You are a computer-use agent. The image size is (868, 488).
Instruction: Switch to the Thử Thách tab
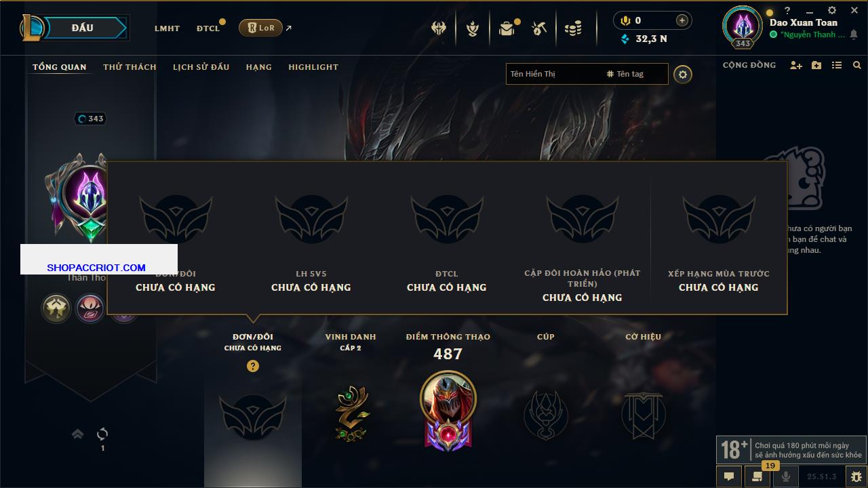point(130,67)
